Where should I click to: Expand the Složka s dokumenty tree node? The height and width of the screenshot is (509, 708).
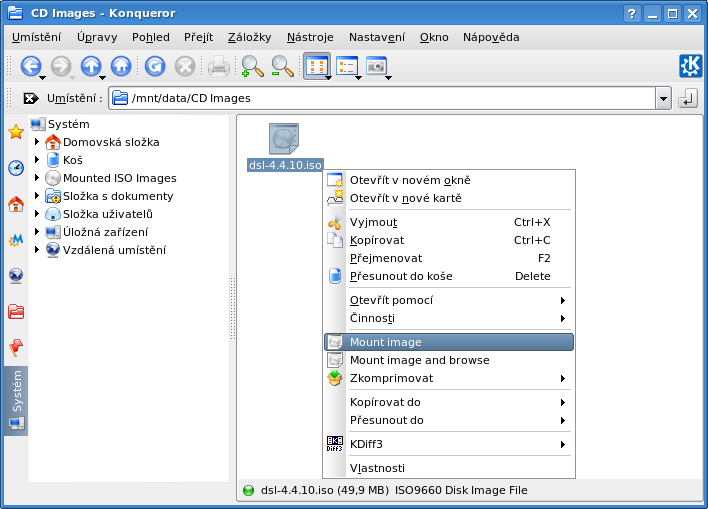click(37, 196)
